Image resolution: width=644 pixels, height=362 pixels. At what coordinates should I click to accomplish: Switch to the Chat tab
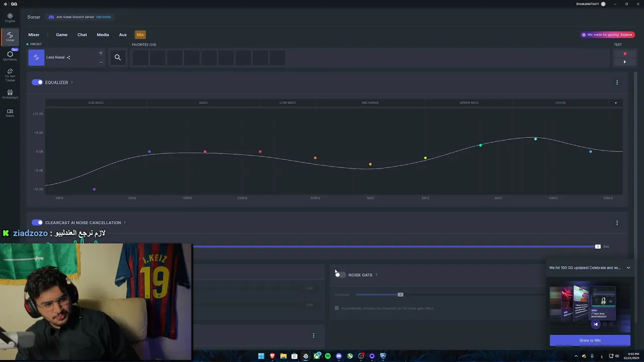[82, 35]
